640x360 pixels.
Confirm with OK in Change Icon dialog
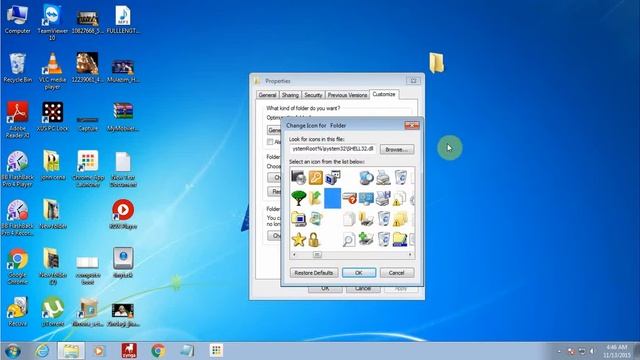tap(359, 273)
